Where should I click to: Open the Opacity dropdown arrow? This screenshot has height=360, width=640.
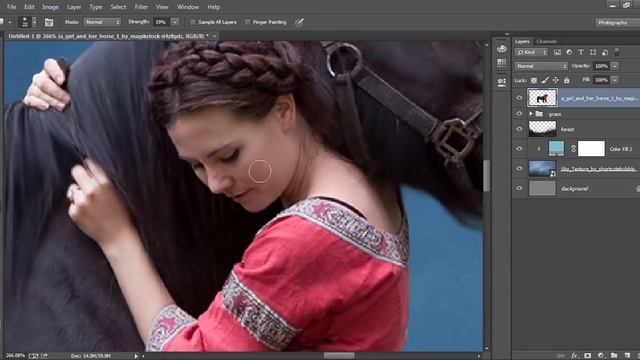[x=615, y=66]
